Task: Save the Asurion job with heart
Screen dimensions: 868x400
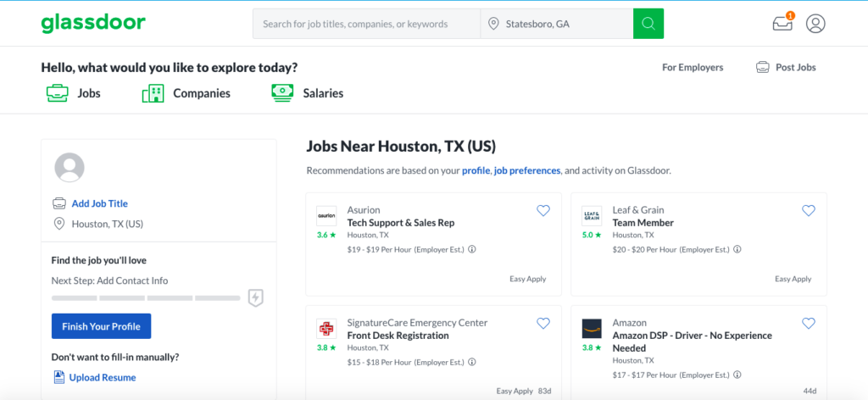Action: click(x=543, y=210)
